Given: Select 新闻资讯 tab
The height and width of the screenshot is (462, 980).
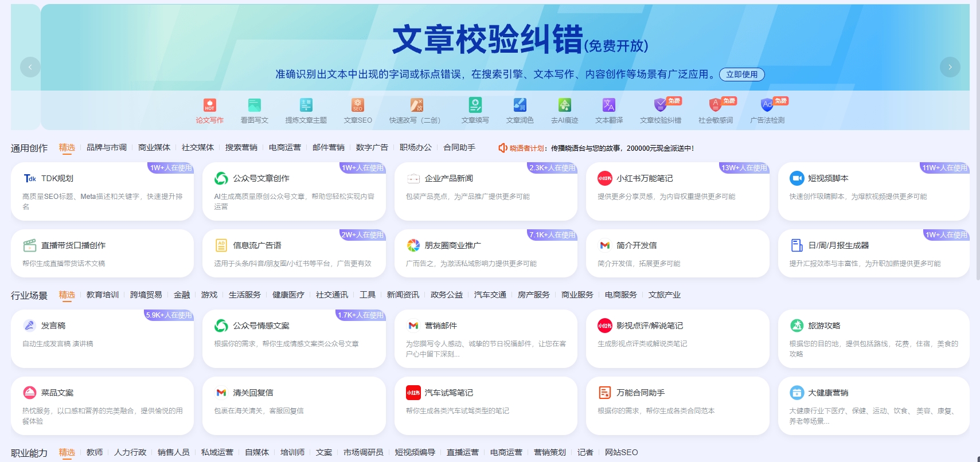Looking at the screenshot, I should [403, 295].
